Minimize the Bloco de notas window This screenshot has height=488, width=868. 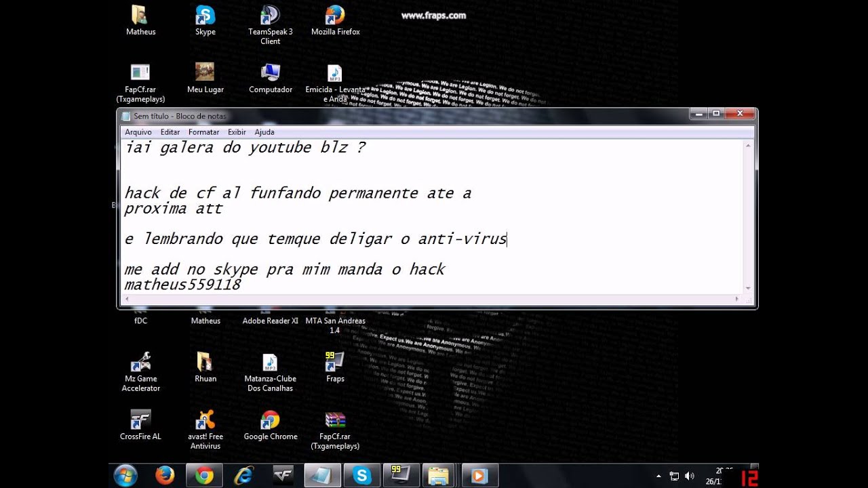(x=699, y=113)
